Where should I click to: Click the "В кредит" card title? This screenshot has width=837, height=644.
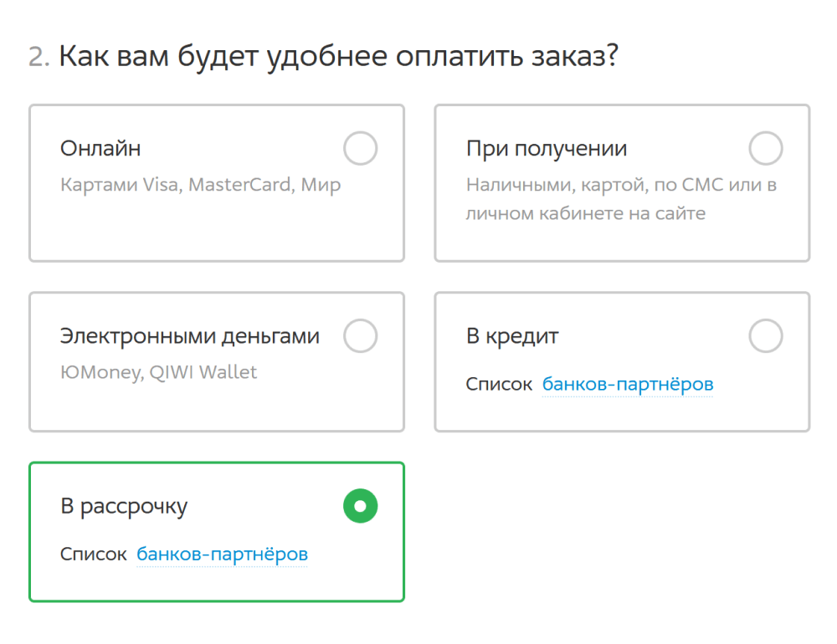(x=511, y=336)
